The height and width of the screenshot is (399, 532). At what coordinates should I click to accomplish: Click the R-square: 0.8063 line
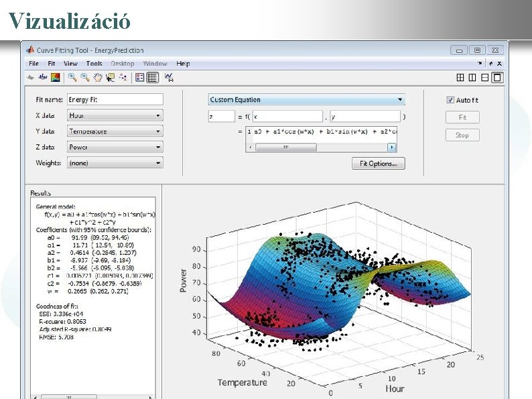[x=63, y=322]
